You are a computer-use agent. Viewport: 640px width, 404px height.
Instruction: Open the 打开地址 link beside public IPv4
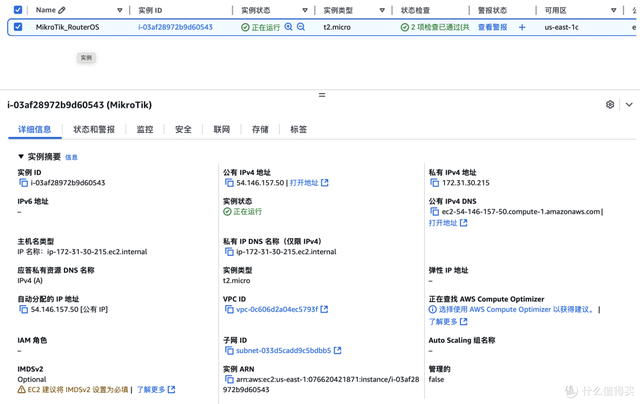(309, 183)
